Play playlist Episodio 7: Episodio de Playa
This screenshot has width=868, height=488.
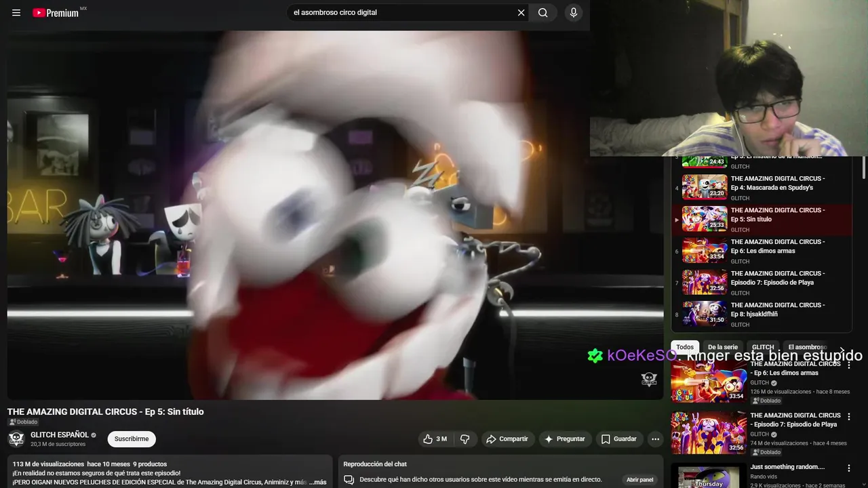(762, 283)
